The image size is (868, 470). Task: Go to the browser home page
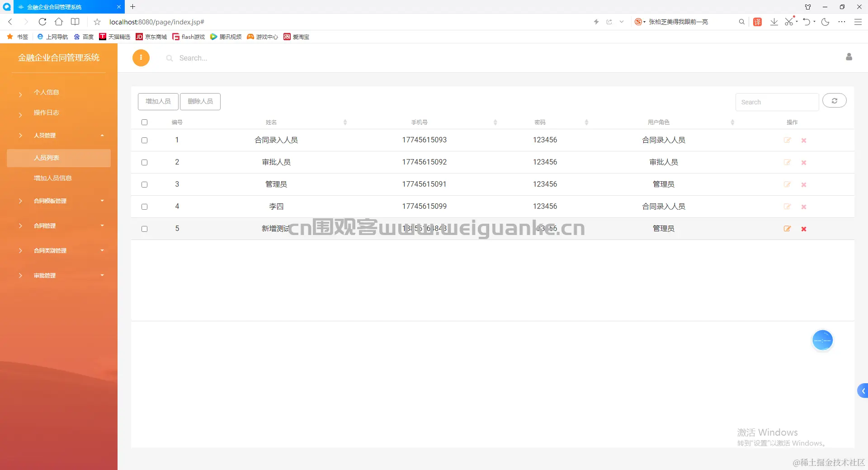[59, 22]
